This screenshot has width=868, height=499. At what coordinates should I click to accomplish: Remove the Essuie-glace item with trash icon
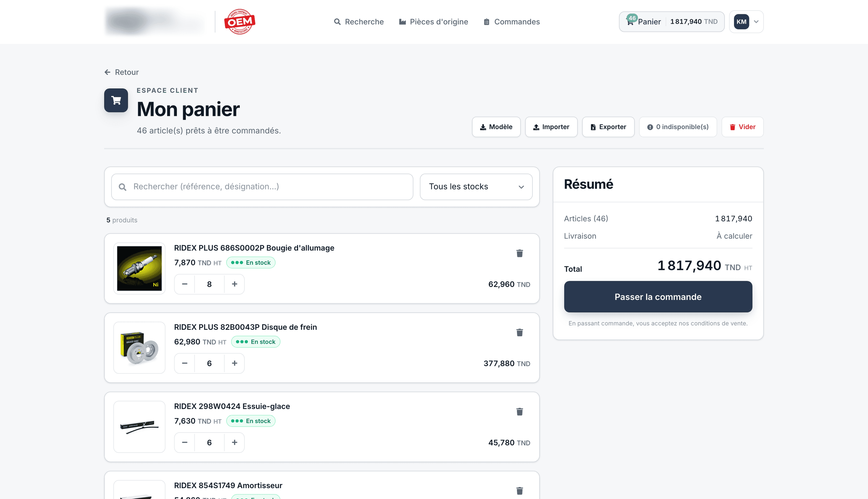(519, 412)
